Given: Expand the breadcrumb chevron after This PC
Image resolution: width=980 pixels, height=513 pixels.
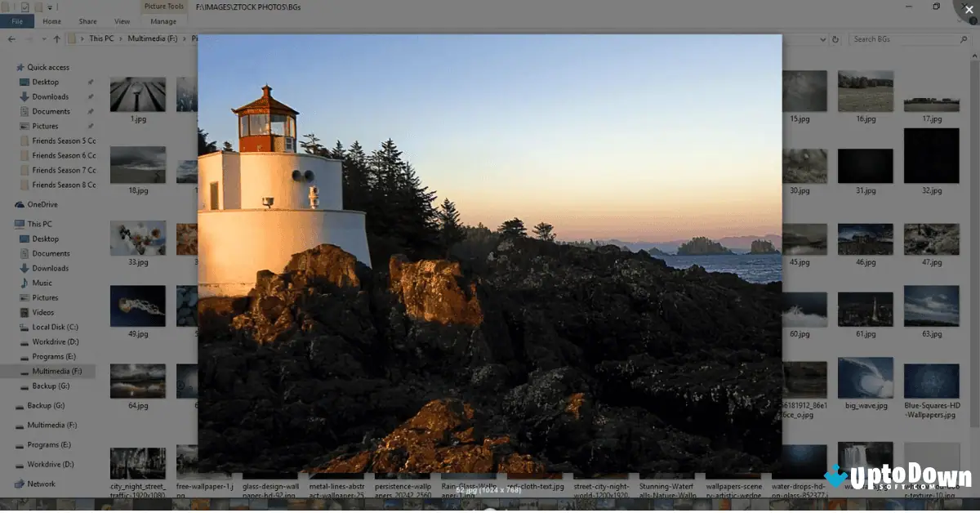Looking at the screenshot, I should point(121,38).
